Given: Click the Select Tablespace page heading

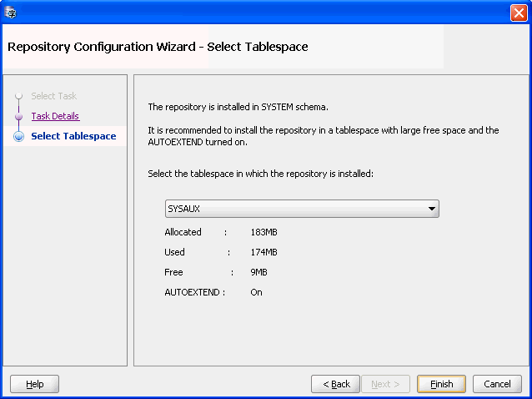Looking at the screenshot, I should [x=258, y=47].
